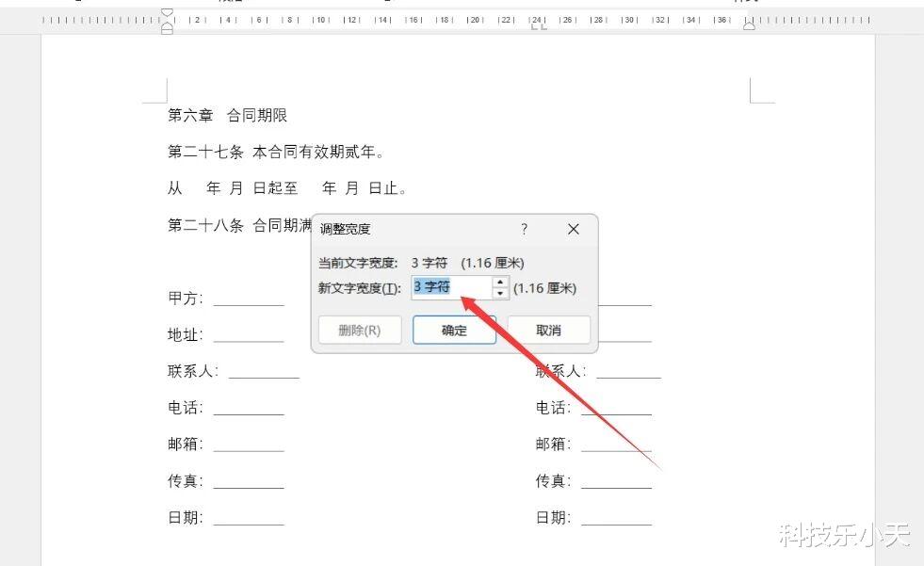Screen dimensions: 924x566
Task: Select the right indent marker on ruler
Action: tap(749, 24)
